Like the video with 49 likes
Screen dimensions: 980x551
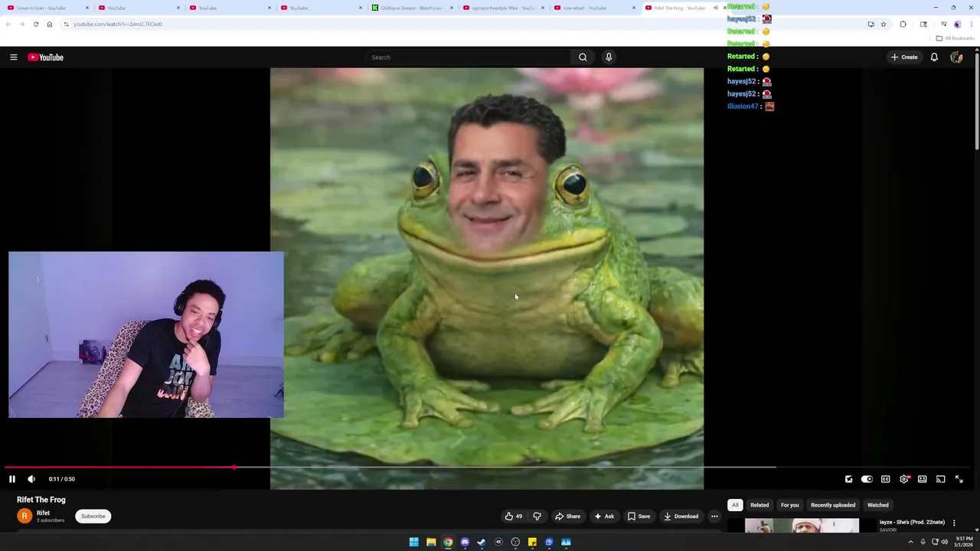pyautogui.click(x=514, y=517)
